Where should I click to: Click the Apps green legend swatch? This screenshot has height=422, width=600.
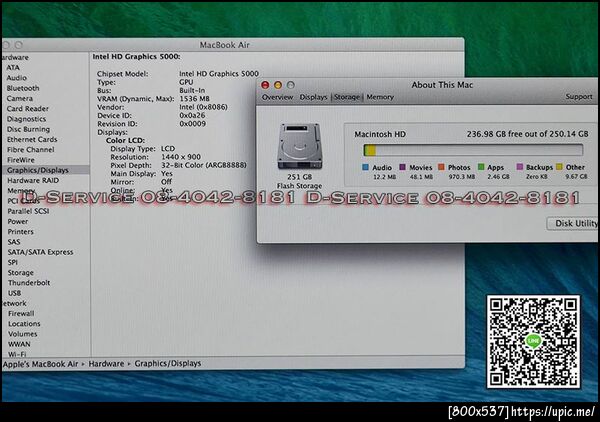click(481, 167)
